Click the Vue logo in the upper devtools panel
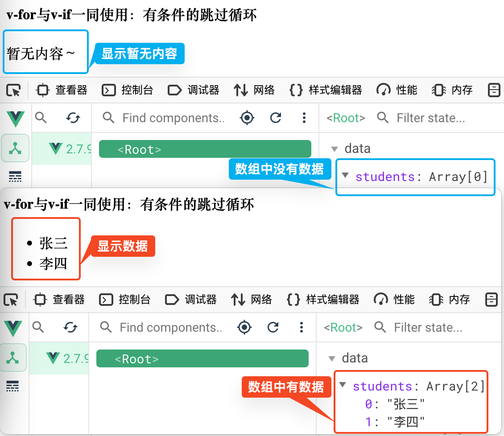Viewport: 504px width, 436px height. point(16,118)
